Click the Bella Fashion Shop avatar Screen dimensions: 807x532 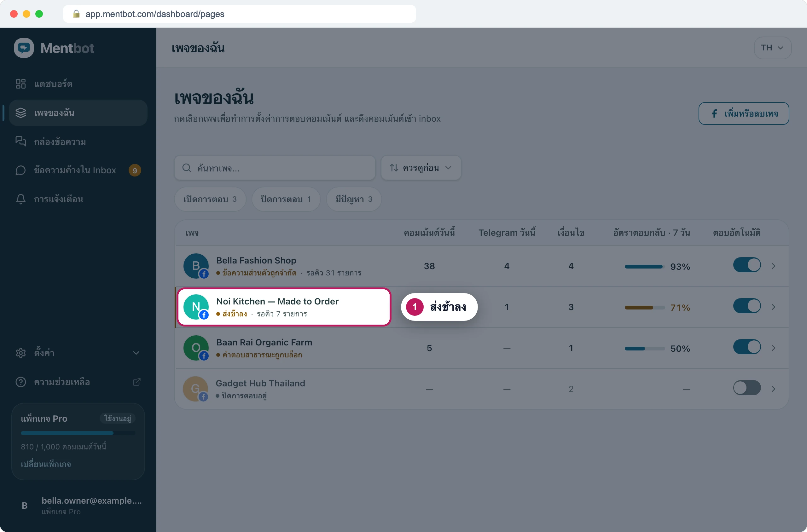coord(196,266)
